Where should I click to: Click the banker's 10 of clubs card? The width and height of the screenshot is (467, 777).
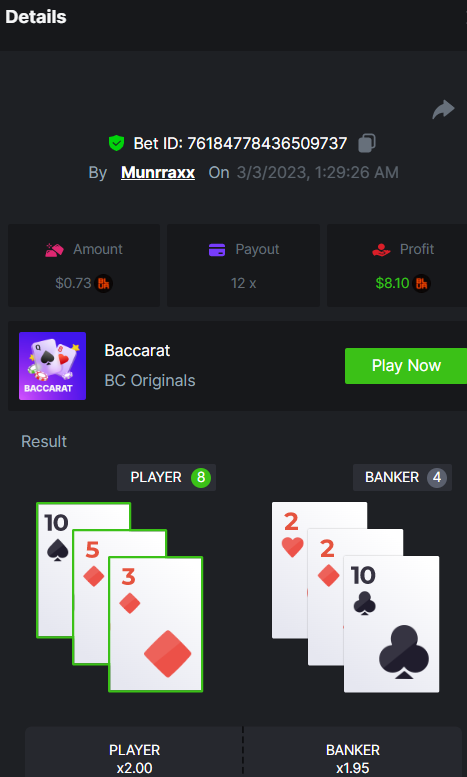tap(392, 624)
